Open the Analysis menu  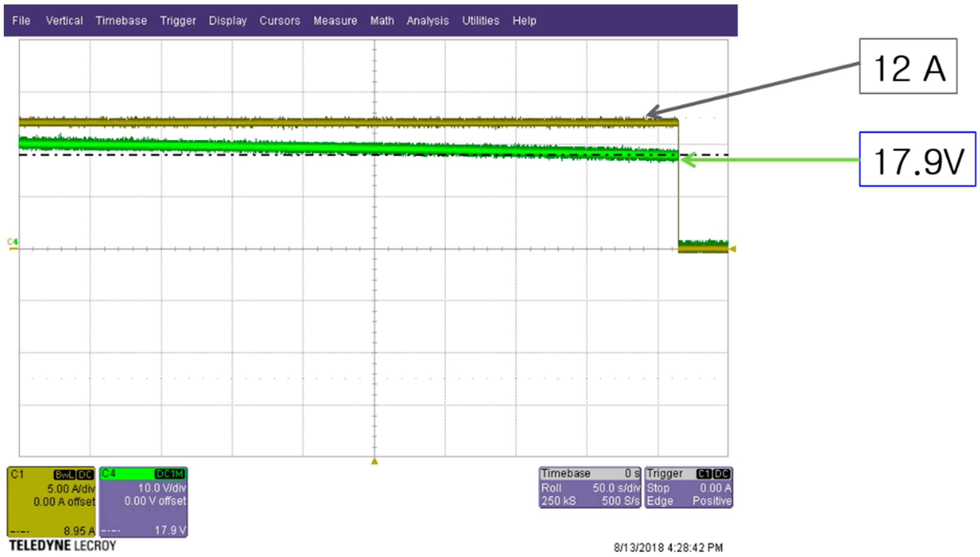coord(427,21)
